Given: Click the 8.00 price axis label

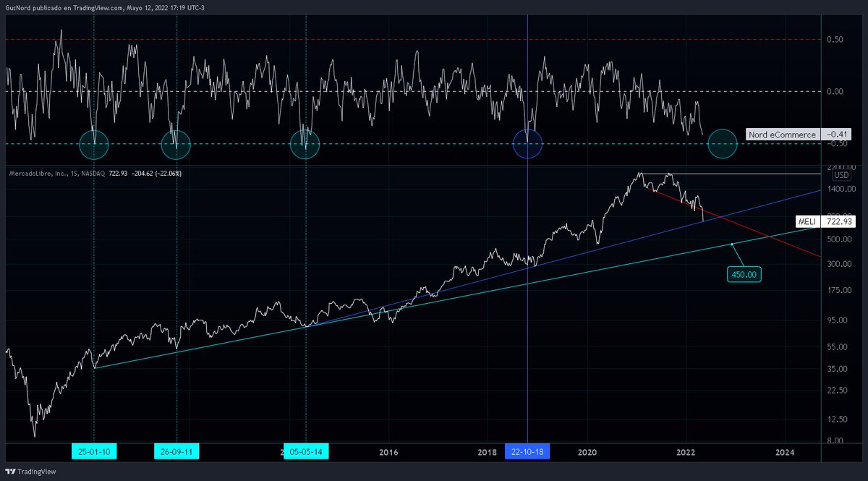Looking at the screenshot, I should (x=835, y=440).
